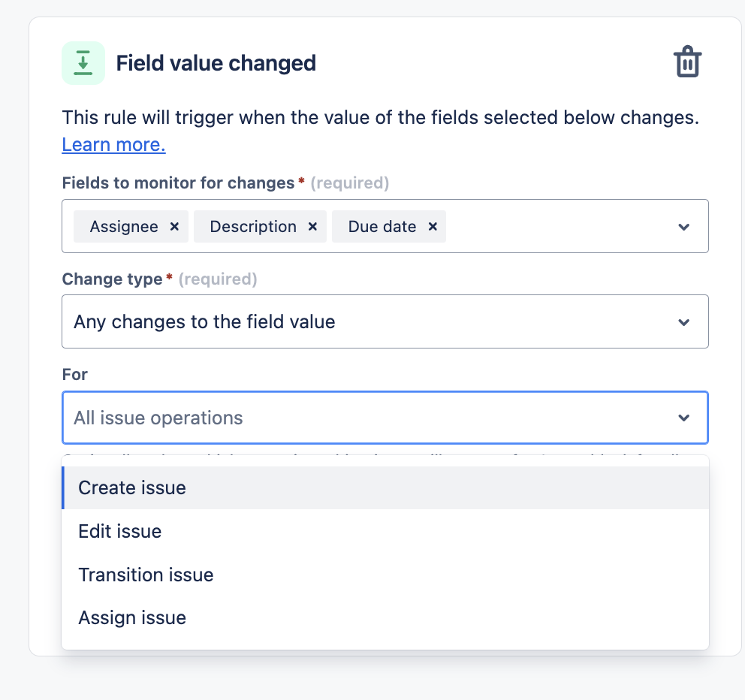745x700 pixels.
Task: Select the Assign issue option
Action: pos(132,618)
